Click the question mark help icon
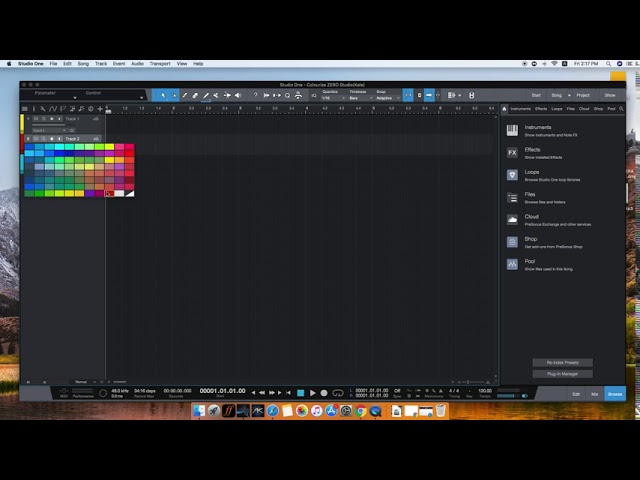Screen dimensions: 640x480 pos(256,95)
